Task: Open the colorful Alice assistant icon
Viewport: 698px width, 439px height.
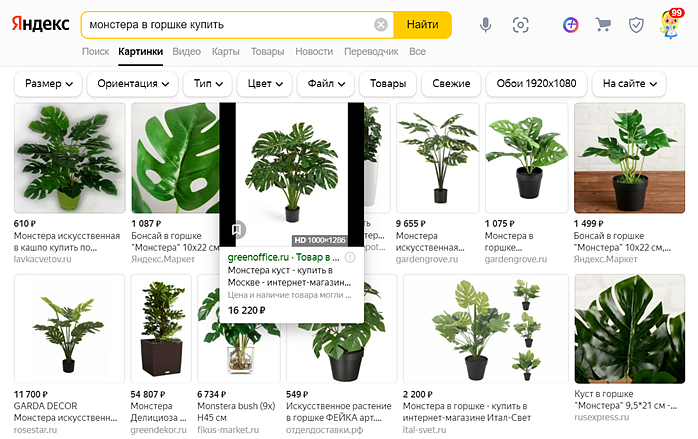Action: click(x=570, y=24)
